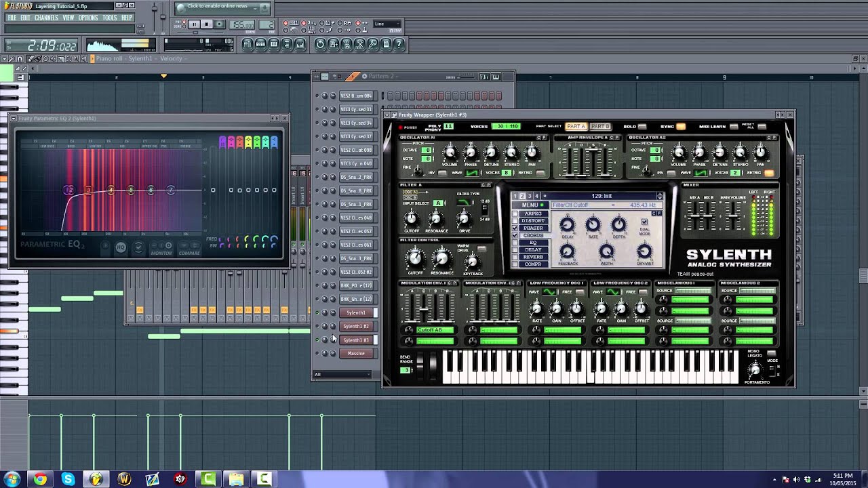Select the Sylenth1 #3 channel button

(356, 340)
